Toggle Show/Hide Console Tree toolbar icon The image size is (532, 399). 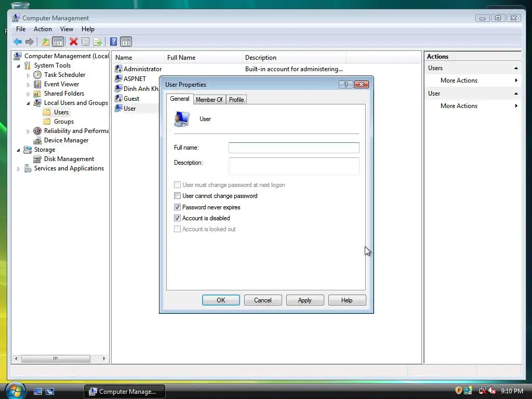click(58, 42)
